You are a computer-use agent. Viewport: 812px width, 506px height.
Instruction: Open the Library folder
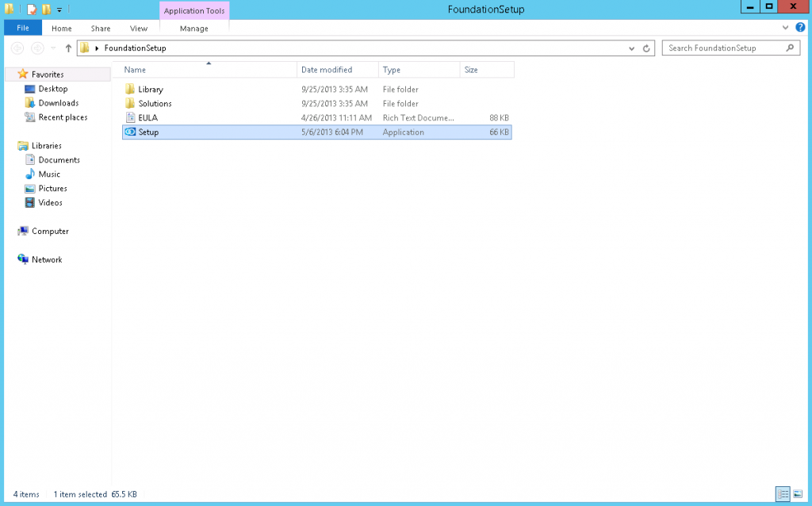click(150, 90)
